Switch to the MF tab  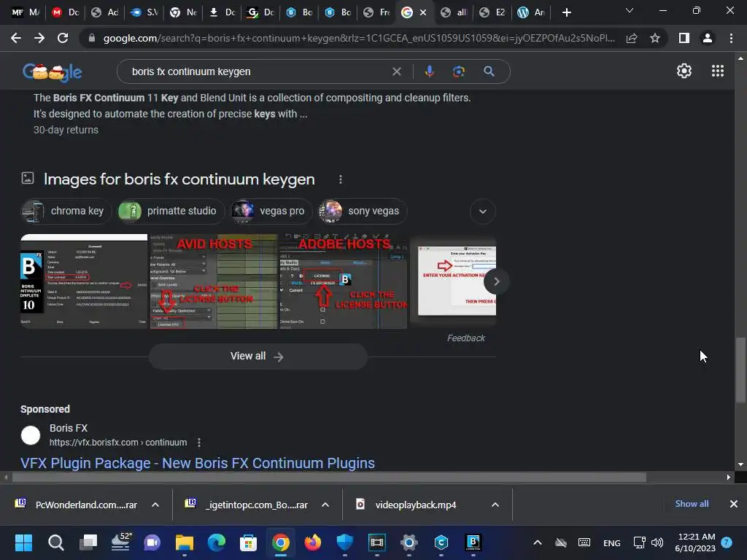(x=26, y=12)
